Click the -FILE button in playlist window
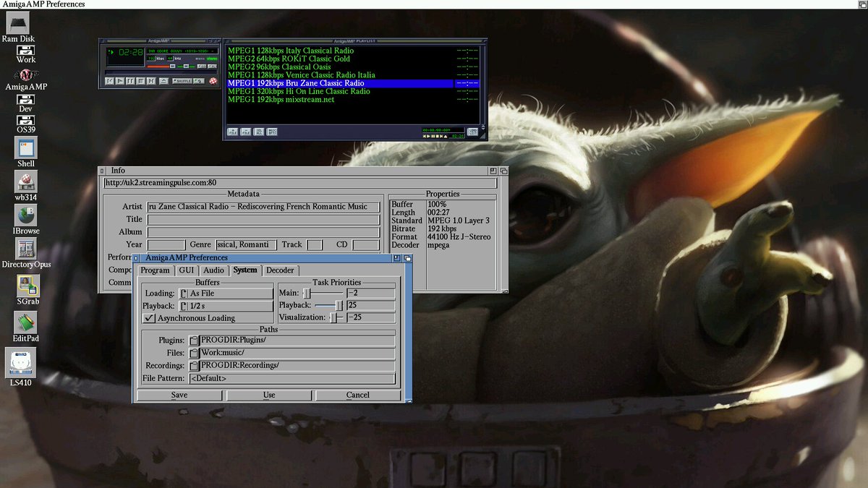The image size is (868, 488). tap(246, 132)
